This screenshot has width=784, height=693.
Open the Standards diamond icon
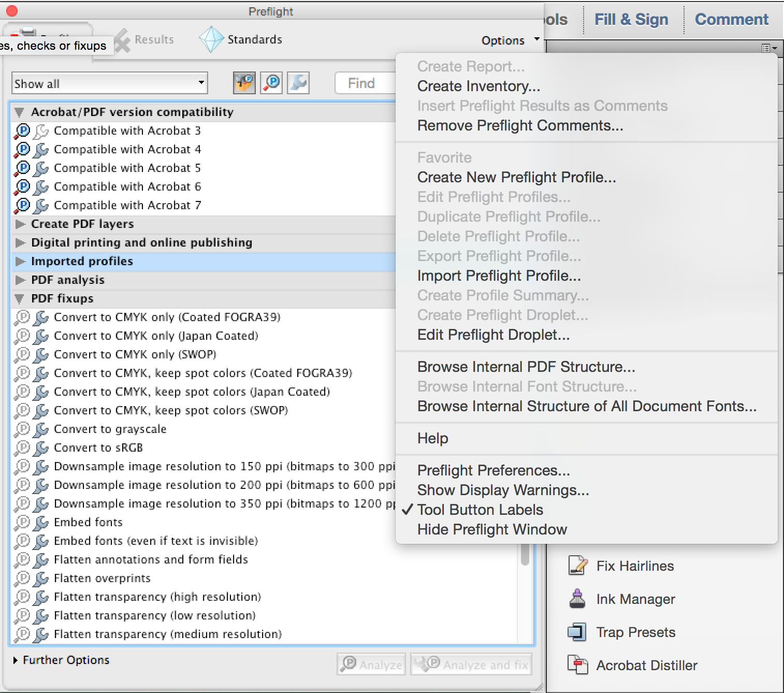point(211,39)
